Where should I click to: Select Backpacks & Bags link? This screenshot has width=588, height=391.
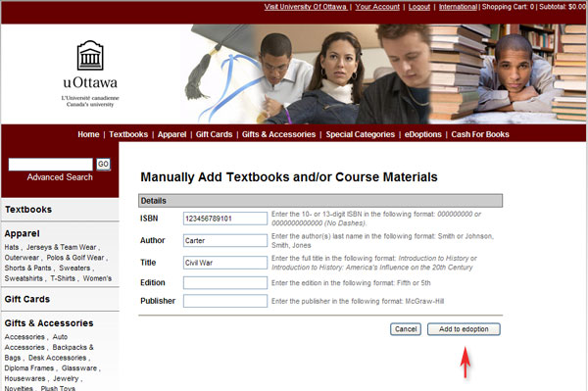pyautogui.click(x=49, y=353)
